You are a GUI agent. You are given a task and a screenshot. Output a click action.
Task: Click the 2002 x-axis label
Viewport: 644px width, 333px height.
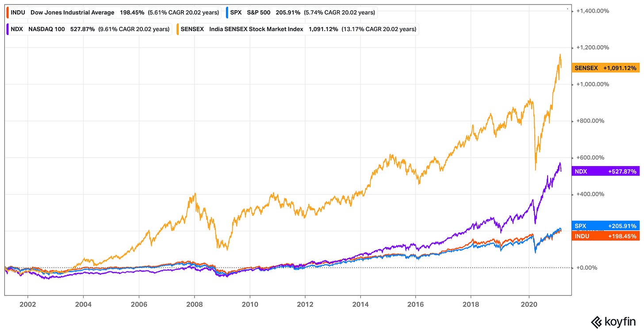tap(27, 304)
